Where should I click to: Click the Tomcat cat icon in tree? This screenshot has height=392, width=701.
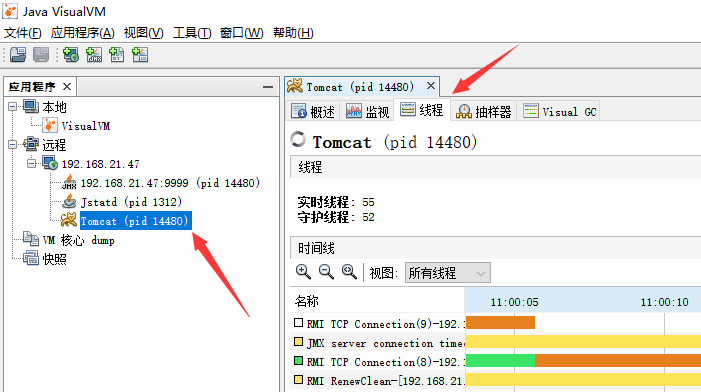[x=69, y=220]
